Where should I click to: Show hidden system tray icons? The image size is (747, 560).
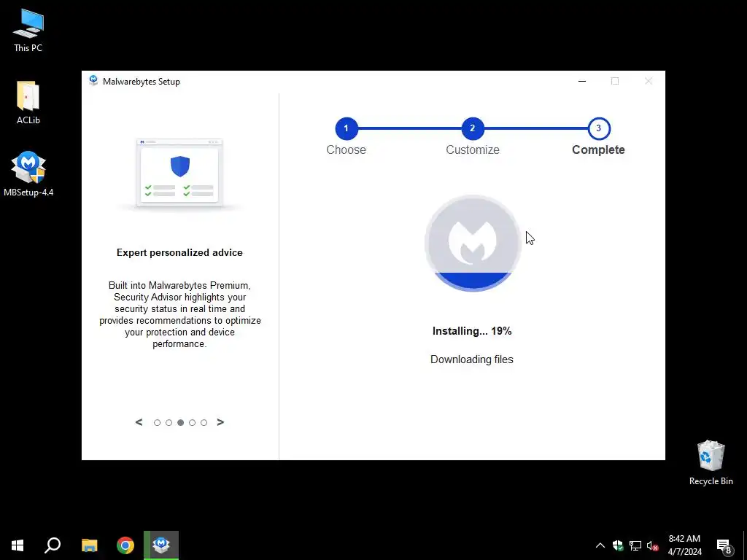(600, 545)
